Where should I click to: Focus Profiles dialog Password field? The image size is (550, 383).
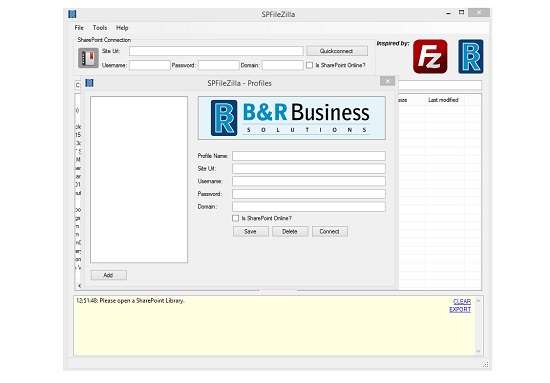[309, 194]
